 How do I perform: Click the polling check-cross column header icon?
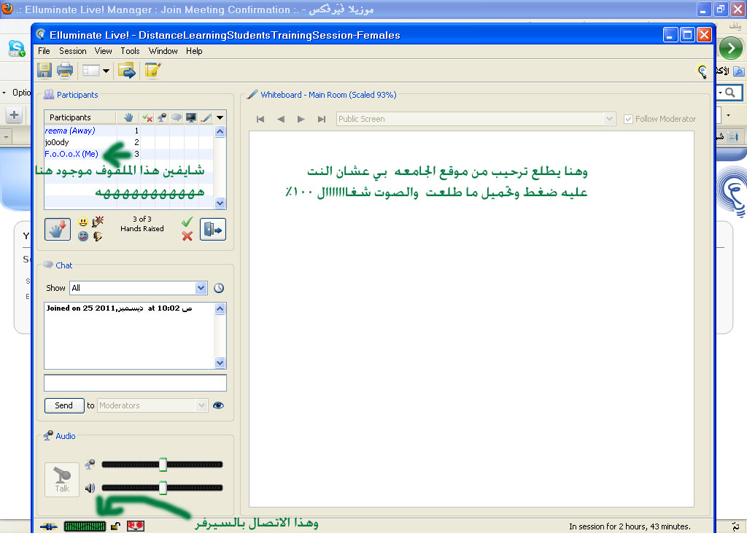click(x=147, y=117)
